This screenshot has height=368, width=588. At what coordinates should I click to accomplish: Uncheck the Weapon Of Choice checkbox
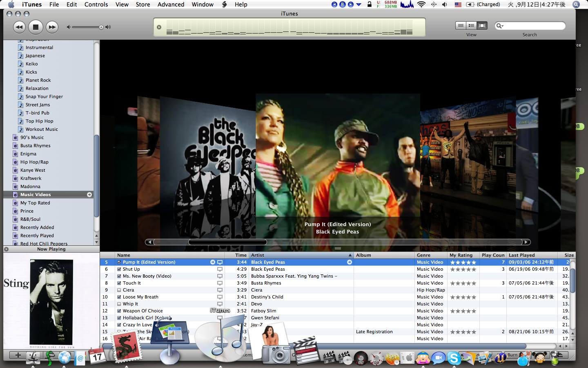(119, 311)
